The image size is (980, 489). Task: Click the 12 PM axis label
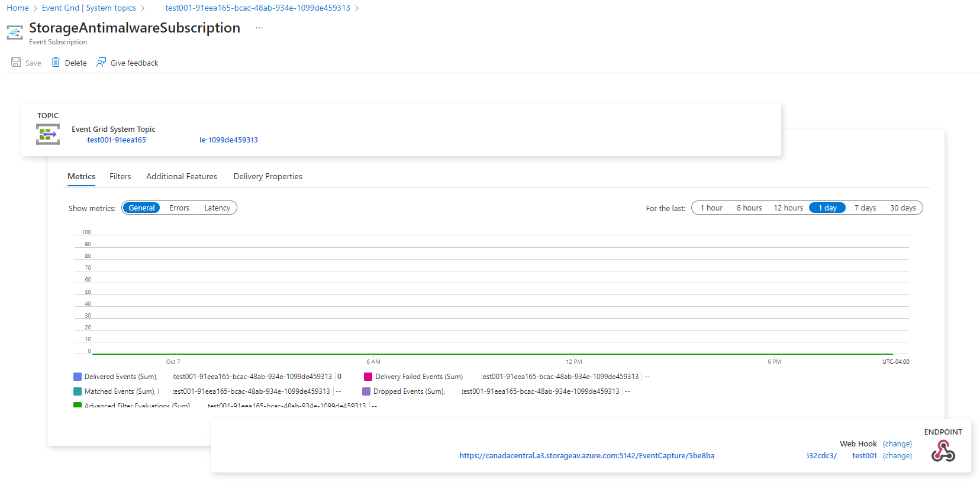pyautogui.click(x=574, y=362)
